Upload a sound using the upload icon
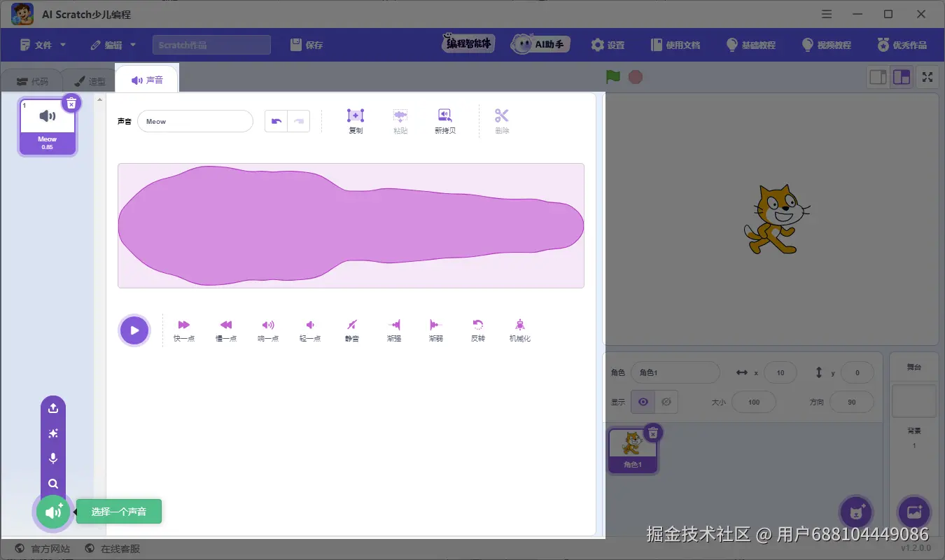 53,407
